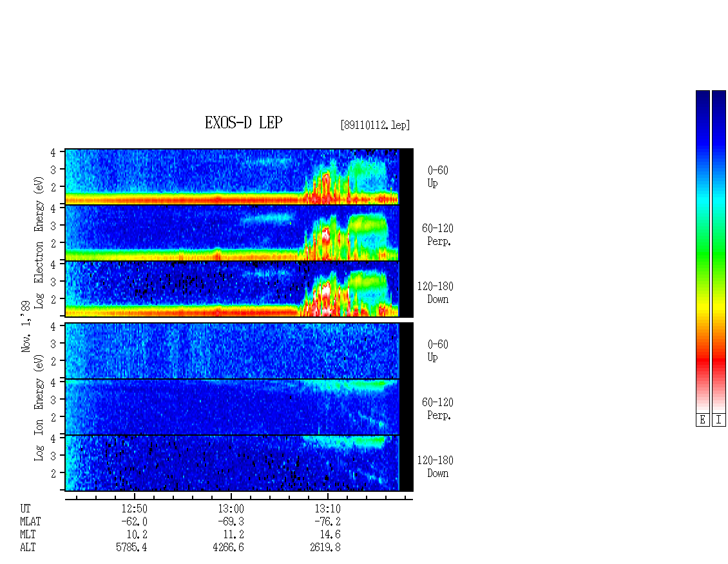Select the [89110112.lep] file name label
The height and width of the screenshot is (564, 728).
(x=375, y=125)
